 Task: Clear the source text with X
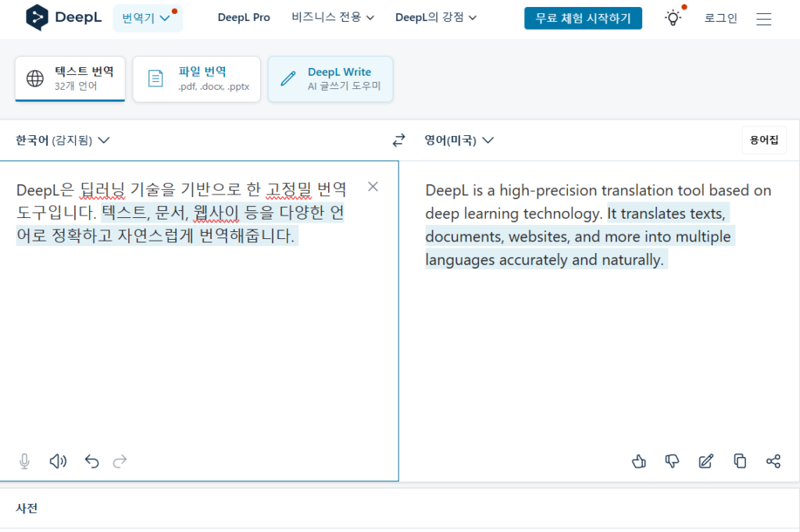click(x=373, y=187)
